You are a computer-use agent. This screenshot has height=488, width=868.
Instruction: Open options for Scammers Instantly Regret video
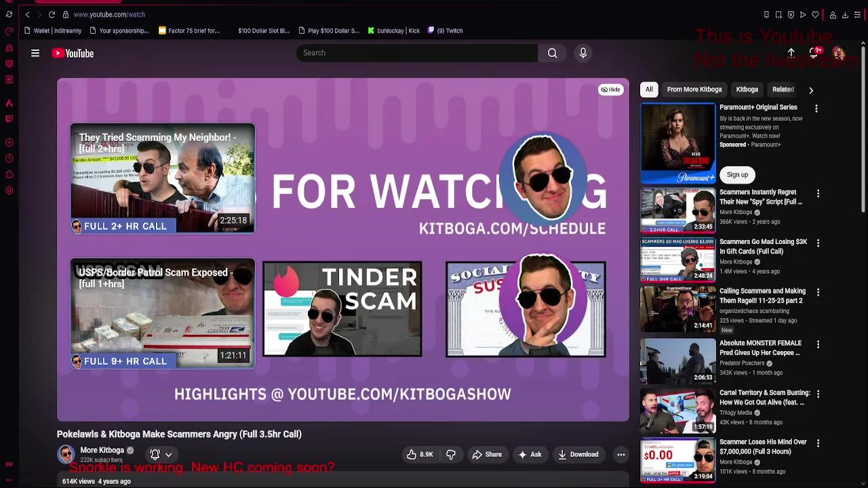(x=818, y=194)
